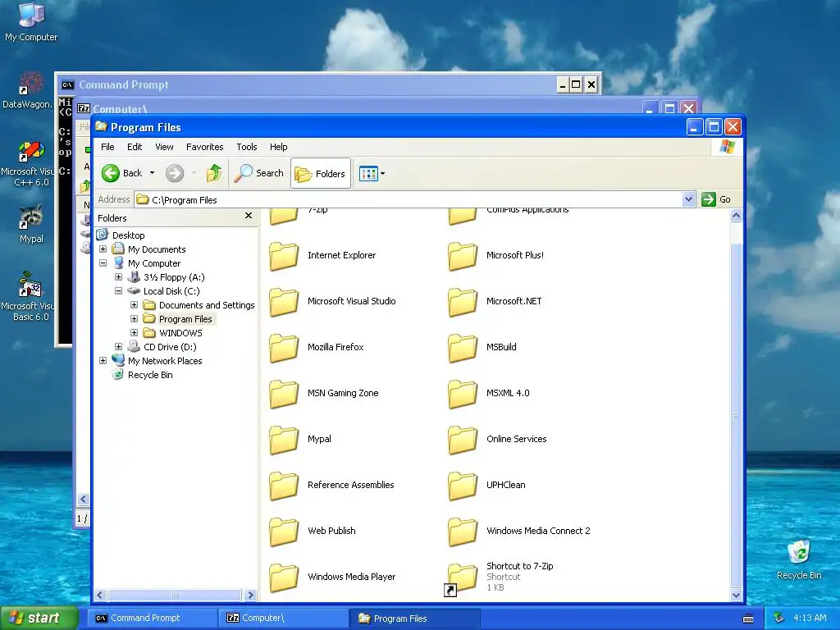Go up one folder level
This screenshot has height=630, width=840.
214,173
